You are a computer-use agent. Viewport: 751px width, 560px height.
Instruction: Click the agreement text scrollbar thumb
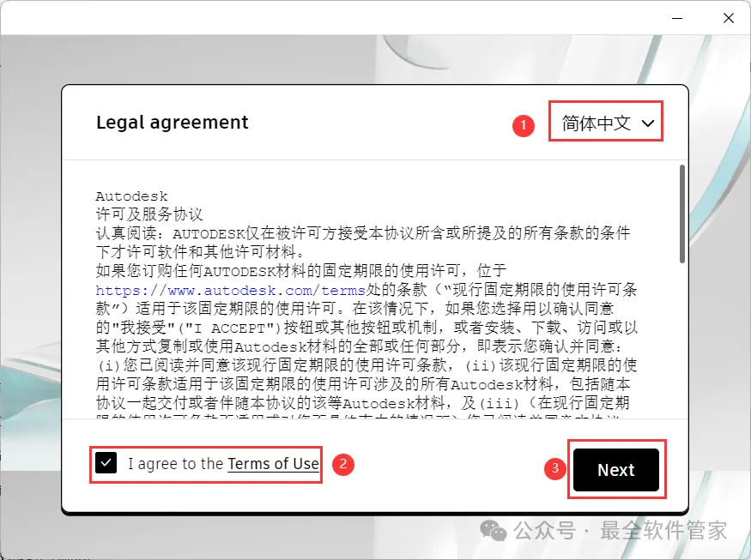pos(682,214)
